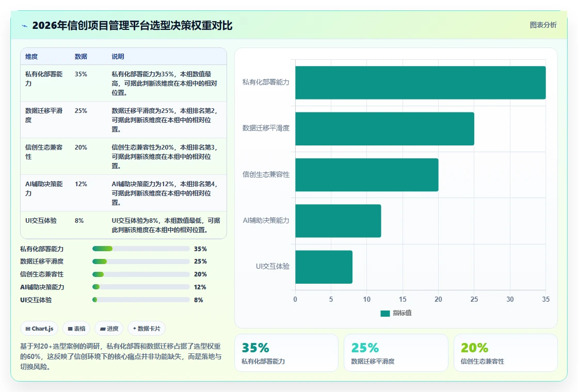
Task: Click the 说明 table column header
Action: pos(118,56)
